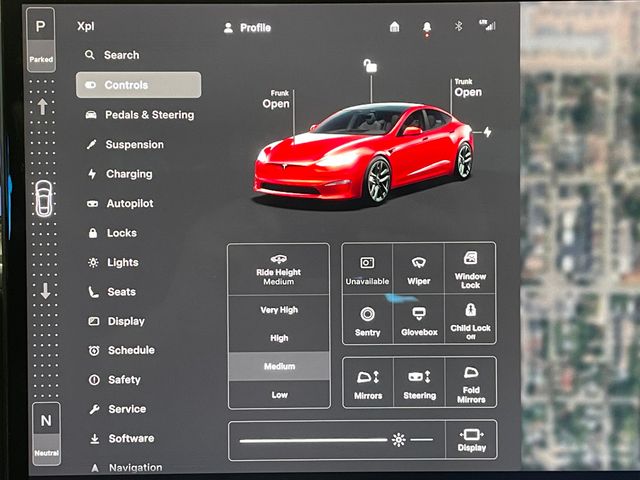Screen dimensions: 640x480
Task: Open the Suspension settings
Action: pyautogui.click(x=125, y=144)
